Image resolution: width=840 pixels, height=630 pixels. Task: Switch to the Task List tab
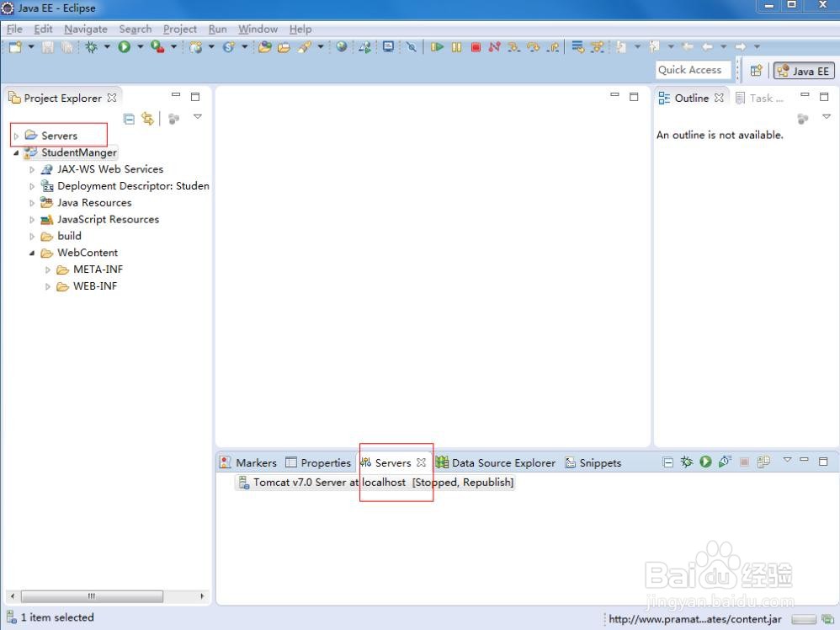coord(760,98)
